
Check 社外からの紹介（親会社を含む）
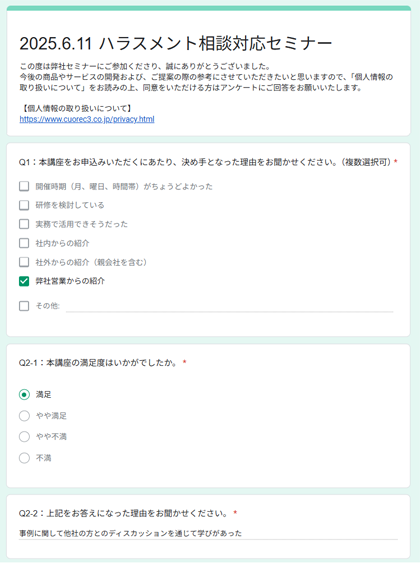click(24, 262)
